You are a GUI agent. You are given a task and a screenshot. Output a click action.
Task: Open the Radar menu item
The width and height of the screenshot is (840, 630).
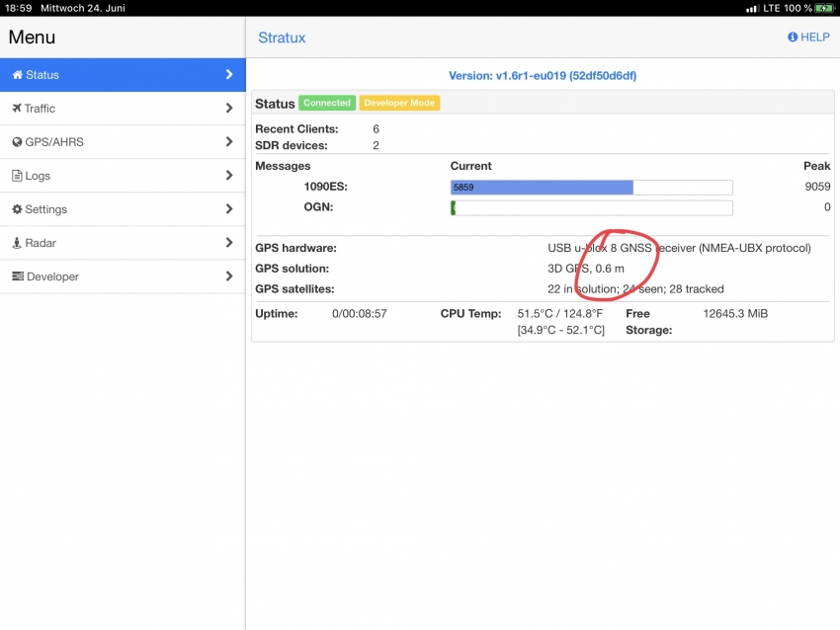pos(123,243)
